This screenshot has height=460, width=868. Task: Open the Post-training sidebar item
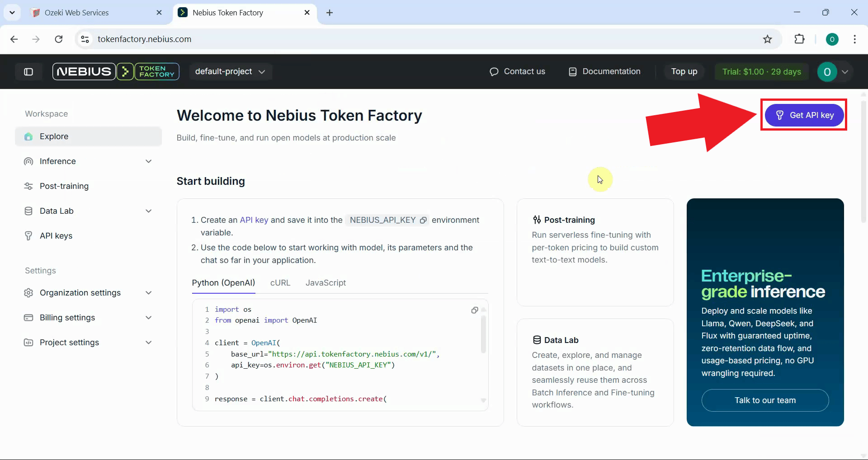pyautogui.click(x=64, y=186)
